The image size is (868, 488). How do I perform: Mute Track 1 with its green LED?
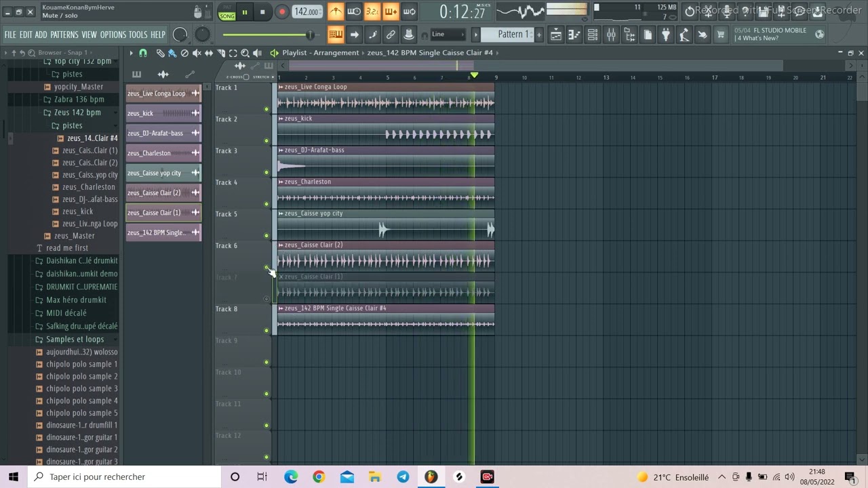tap(267, 109)
